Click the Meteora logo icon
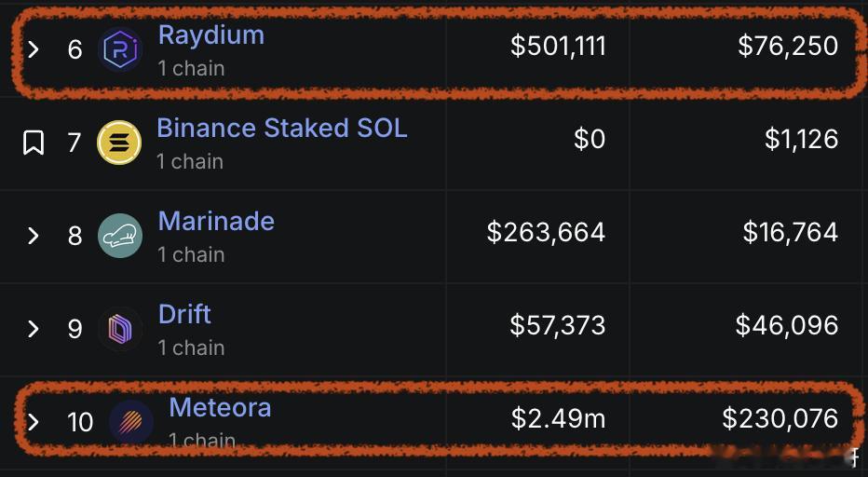 131,422
